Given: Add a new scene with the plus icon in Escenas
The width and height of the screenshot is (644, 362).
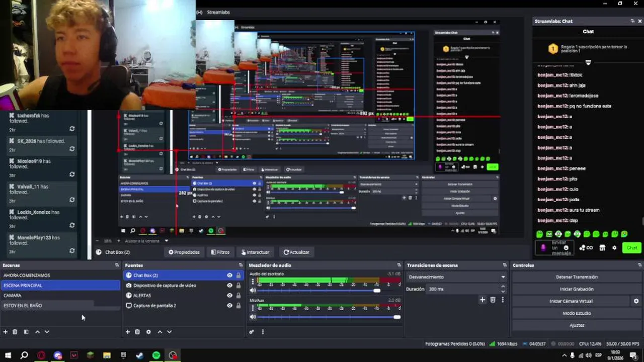Looking at the screenshot, I should (6, 332).
